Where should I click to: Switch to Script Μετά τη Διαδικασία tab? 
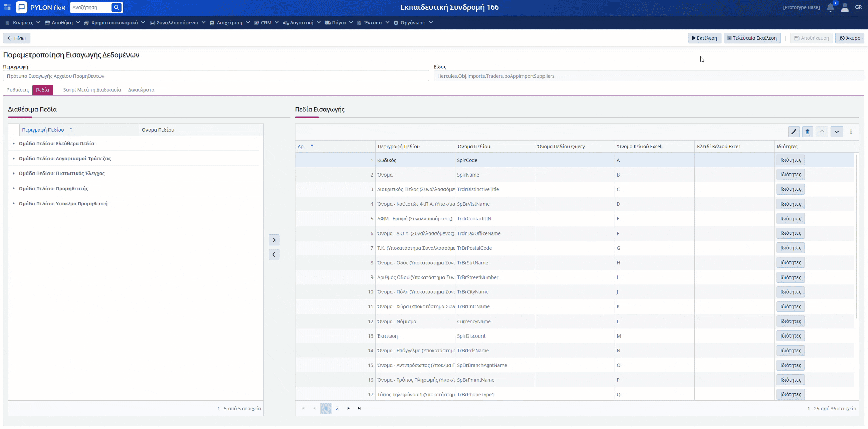[x=92, y=90]
